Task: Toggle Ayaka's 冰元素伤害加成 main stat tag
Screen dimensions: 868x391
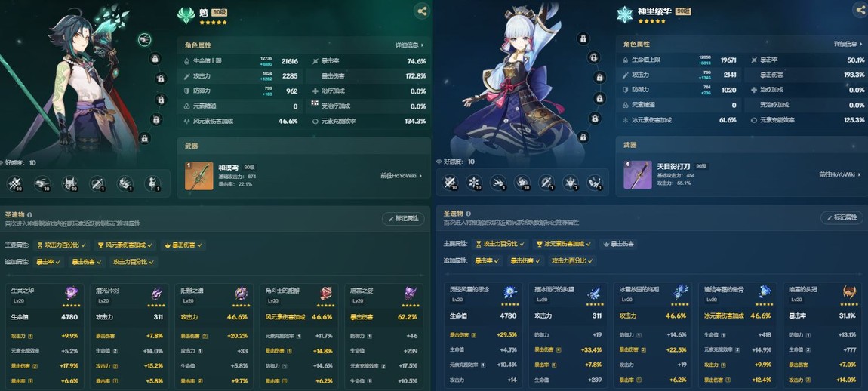Action: pyautogui.click(x=563, y=244)
